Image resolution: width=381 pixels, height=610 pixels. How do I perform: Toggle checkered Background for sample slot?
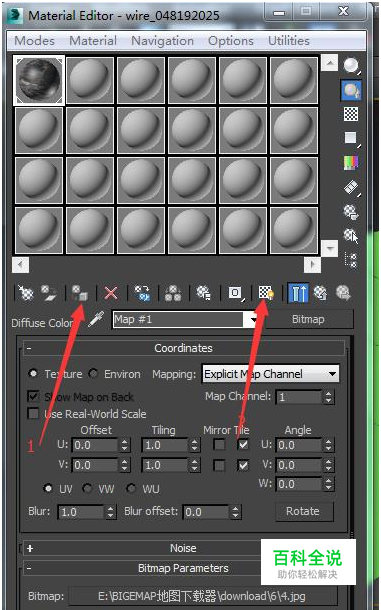pyautogui.click(x=351, y=114)
